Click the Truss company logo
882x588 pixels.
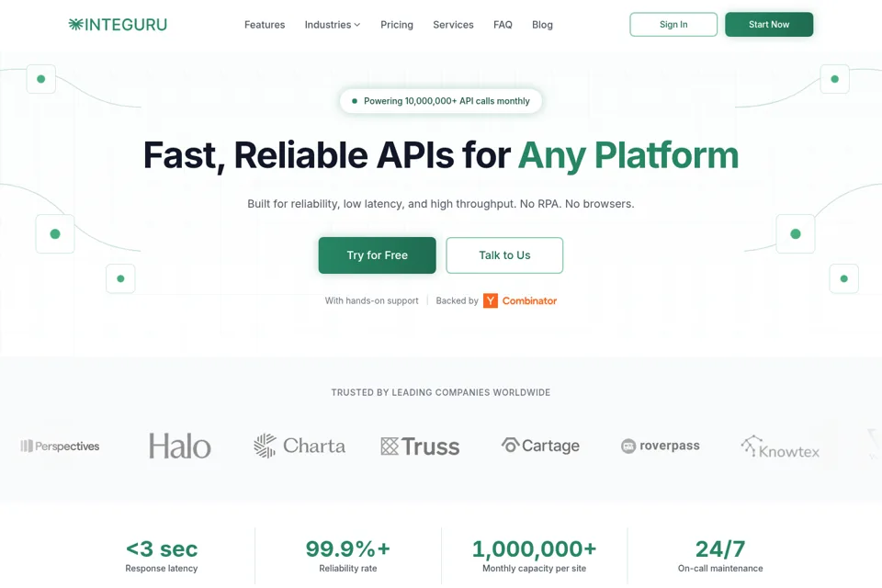coord(420,447)
